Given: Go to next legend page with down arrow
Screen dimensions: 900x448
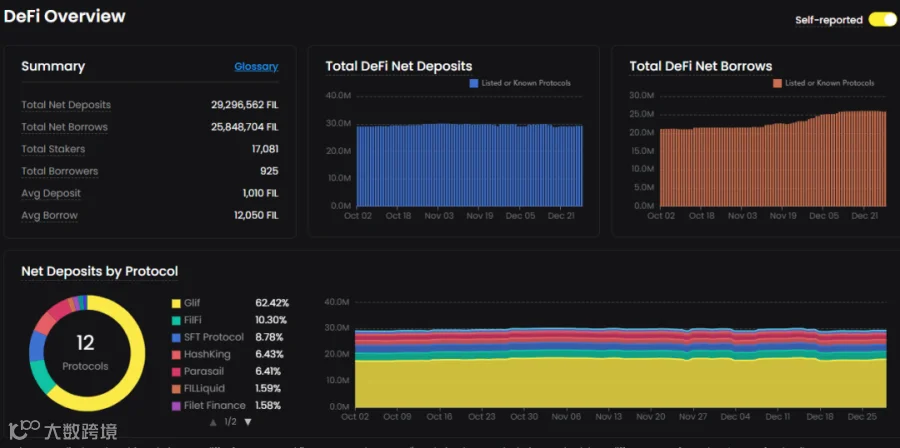Looking at the screenshot, I should click(248, 422).
